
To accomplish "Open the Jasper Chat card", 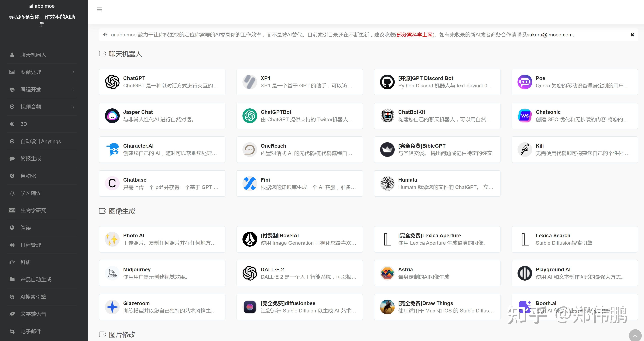I will click(x=162, y=116).
